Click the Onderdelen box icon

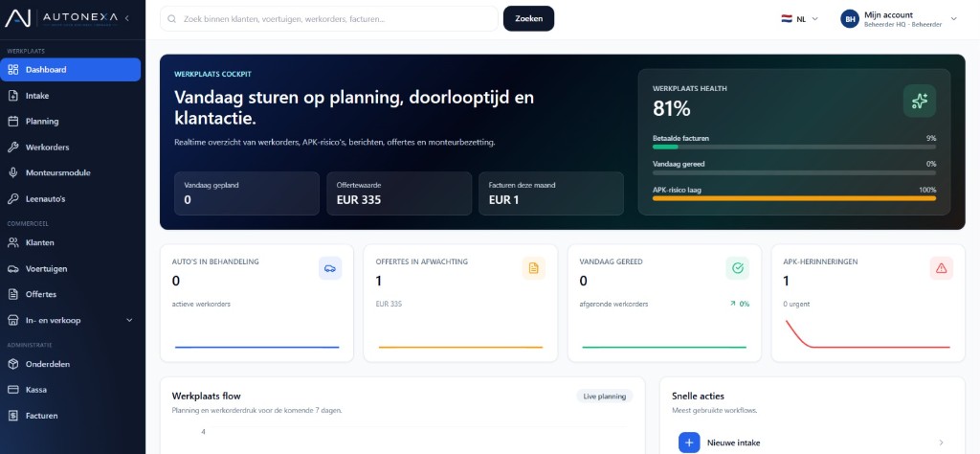pyautogui.click(x=13, y=364)
